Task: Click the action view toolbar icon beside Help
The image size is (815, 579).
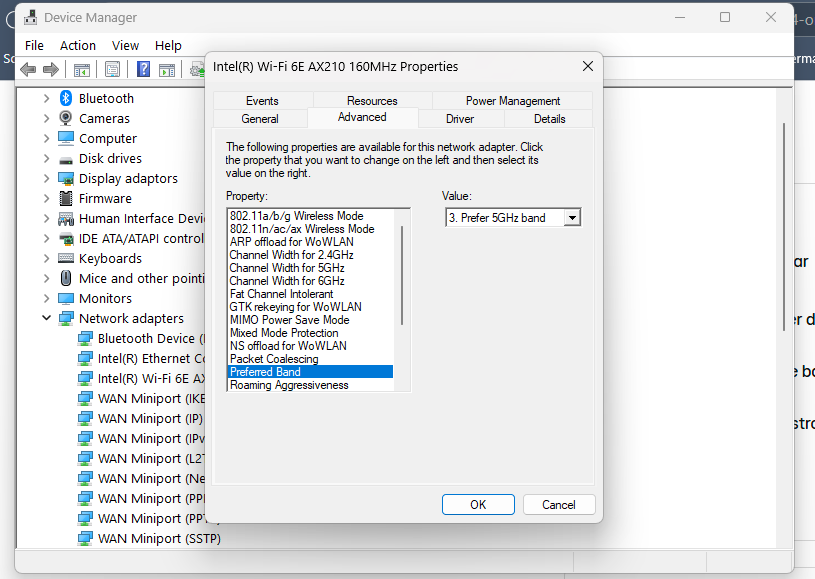Action: coord(167,69)
